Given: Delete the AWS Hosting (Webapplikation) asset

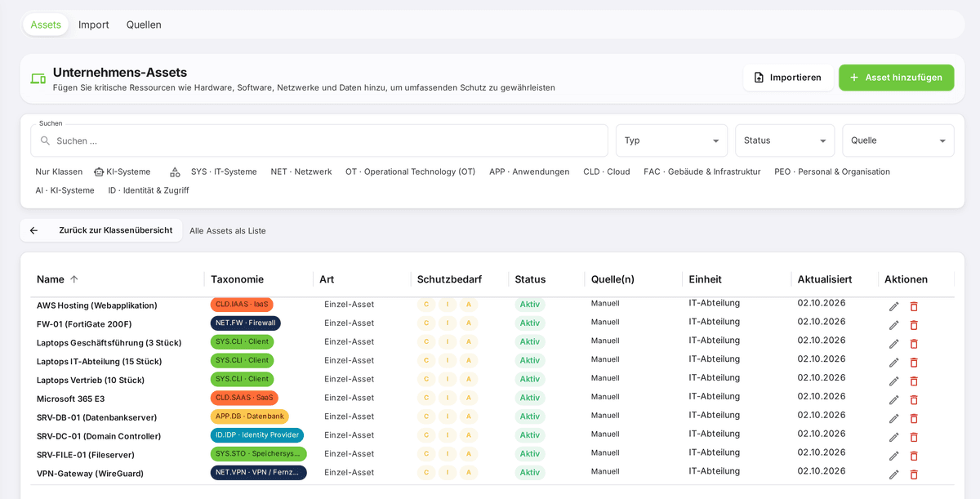Looking at the screenshot, I should click(x=914, y=306).
